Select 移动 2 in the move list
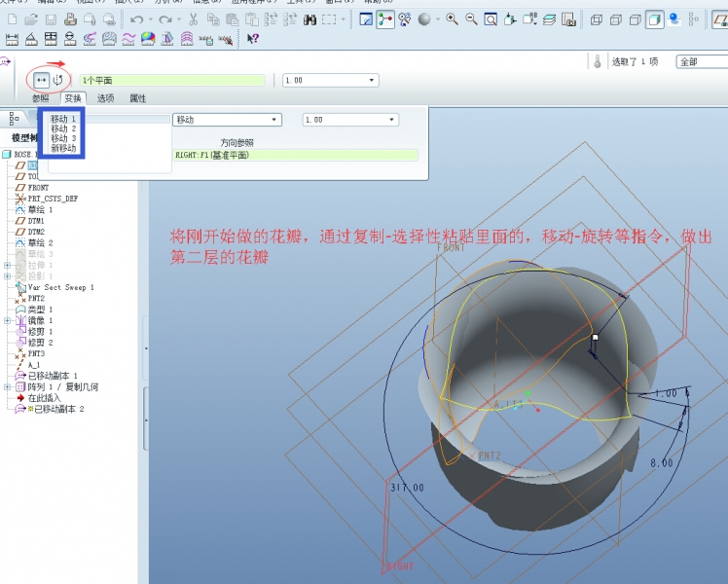Image resolution: width=728 pixels, height=584 pixels. click(x=63, y=128)
